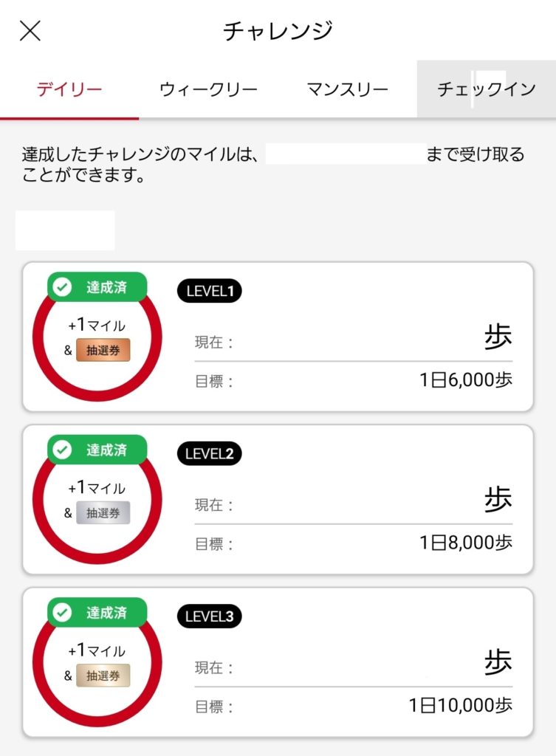Tap the green check icon on LEVEL2

62,450
